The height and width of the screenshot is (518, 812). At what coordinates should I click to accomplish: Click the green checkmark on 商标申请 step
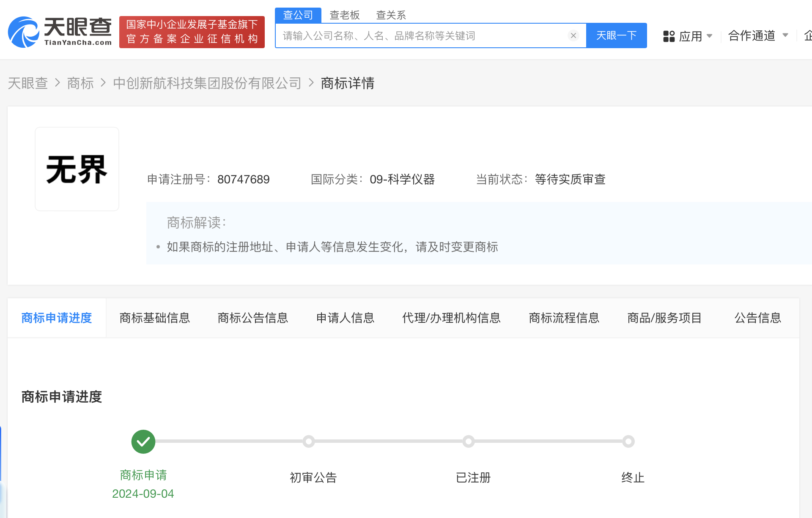point(143,441)
